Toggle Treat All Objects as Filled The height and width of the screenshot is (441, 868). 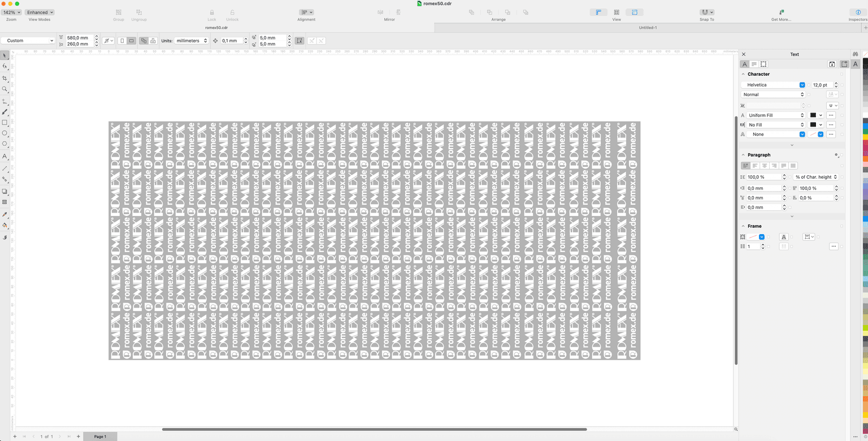click(300, 41)
